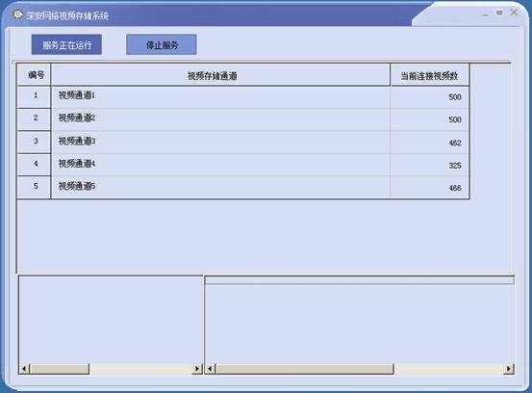The image size is (532, 393).
Task: Maximize the application window
Action: [499, 13]
